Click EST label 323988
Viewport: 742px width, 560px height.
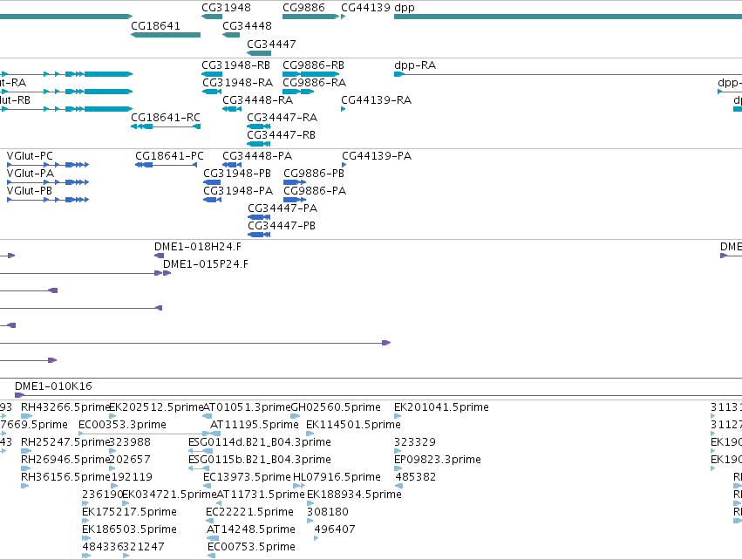[x=130, y=442]
